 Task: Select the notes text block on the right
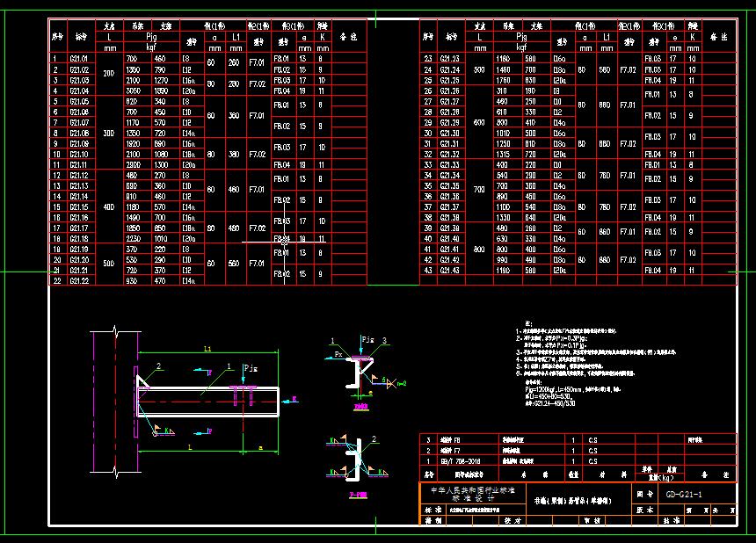click(x=595, y=365)
